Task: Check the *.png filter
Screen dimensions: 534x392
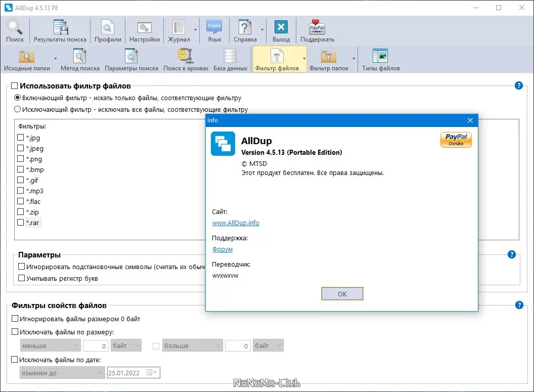Action: pyautogui.click(x=20, y=158)
